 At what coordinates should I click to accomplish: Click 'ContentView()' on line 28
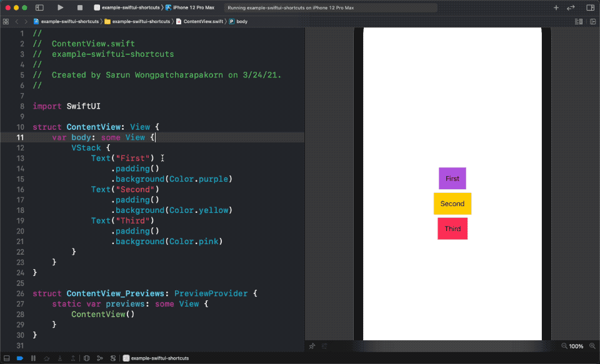tap(103, 314)
